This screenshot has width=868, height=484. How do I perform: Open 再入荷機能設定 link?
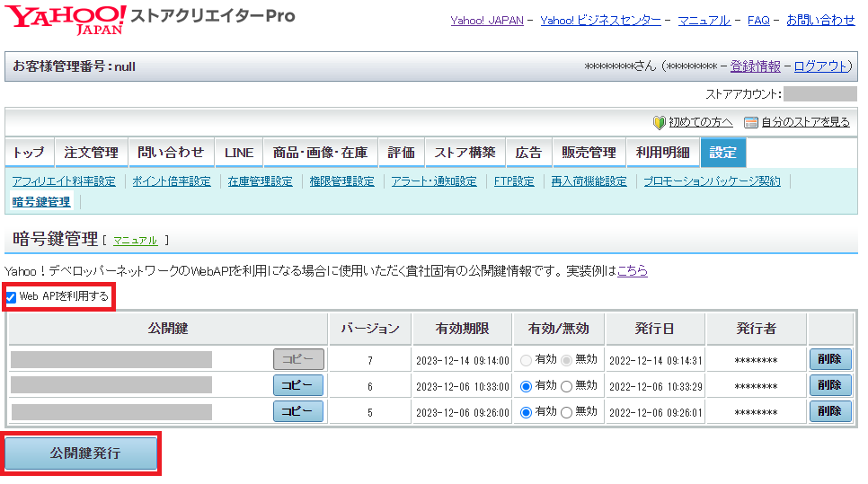point(589,181)
